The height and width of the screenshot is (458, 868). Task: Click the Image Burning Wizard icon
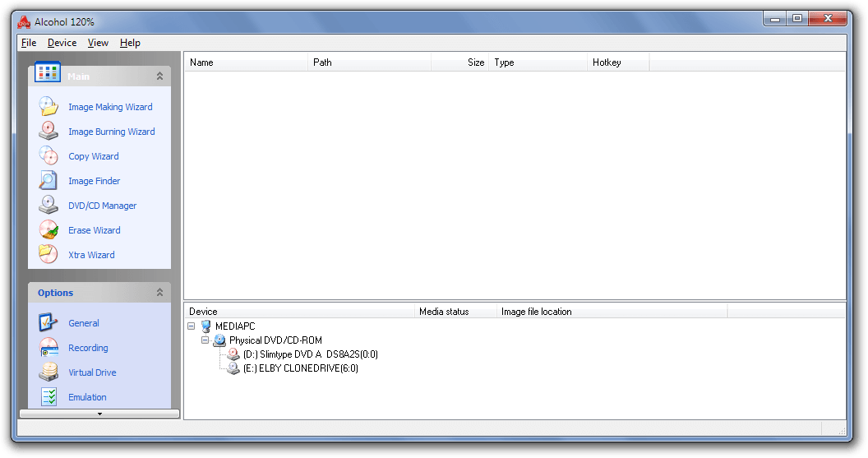tap(48, 132)
